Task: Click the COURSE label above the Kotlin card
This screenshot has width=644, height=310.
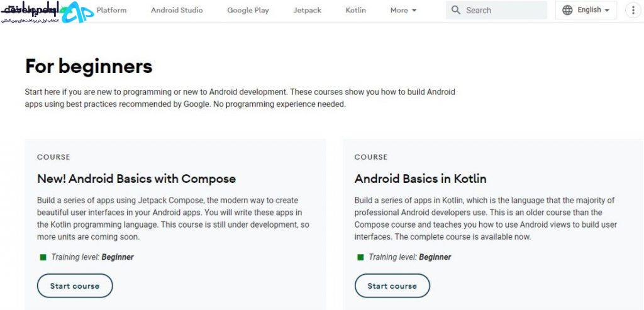Action: pos(371,157)
